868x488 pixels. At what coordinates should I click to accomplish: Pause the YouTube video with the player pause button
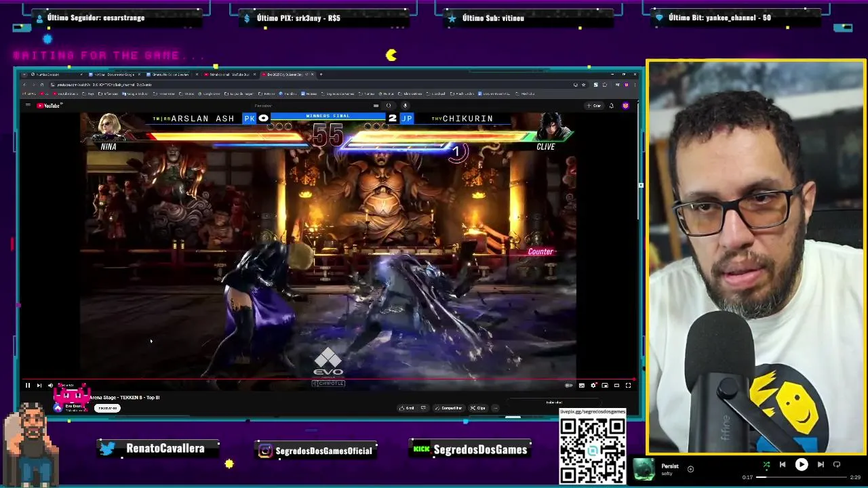click(28, 386)
